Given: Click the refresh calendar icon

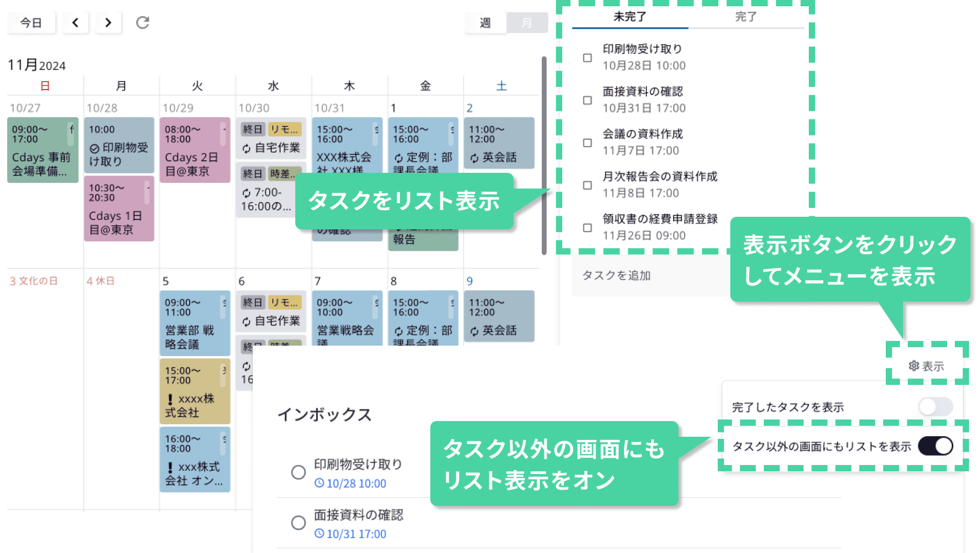Looking at the screenshot, I should (142, 23).
